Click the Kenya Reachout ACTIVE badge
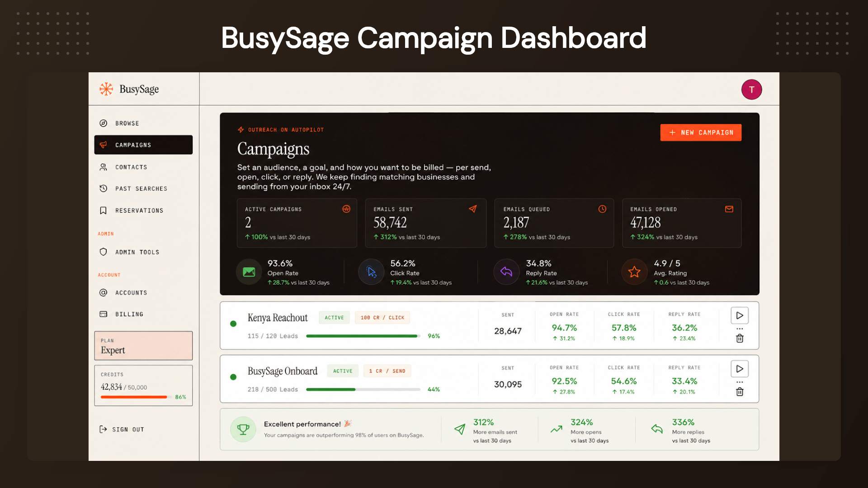Image resolution: width=868 pixels, height=488 pixels. coord(334,318)
